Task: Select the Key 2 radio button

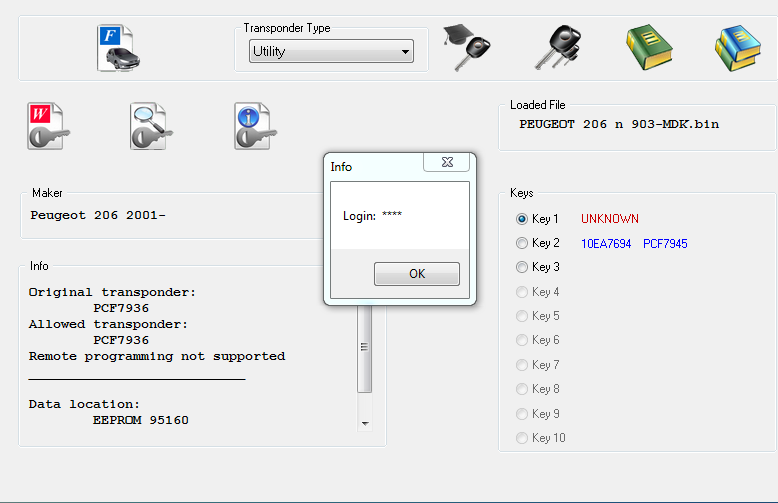Action: point(521,243)
